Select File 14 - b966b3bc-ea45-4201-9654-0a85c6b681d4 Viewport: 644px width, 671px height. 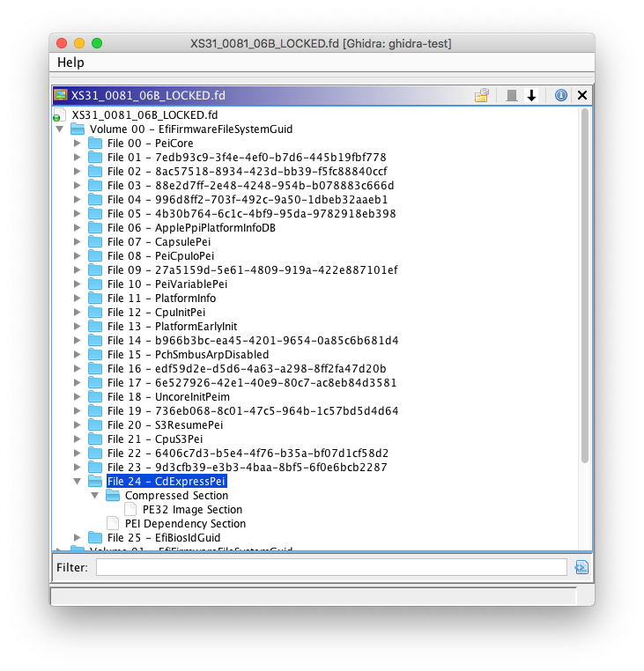(x=253, y=340)
